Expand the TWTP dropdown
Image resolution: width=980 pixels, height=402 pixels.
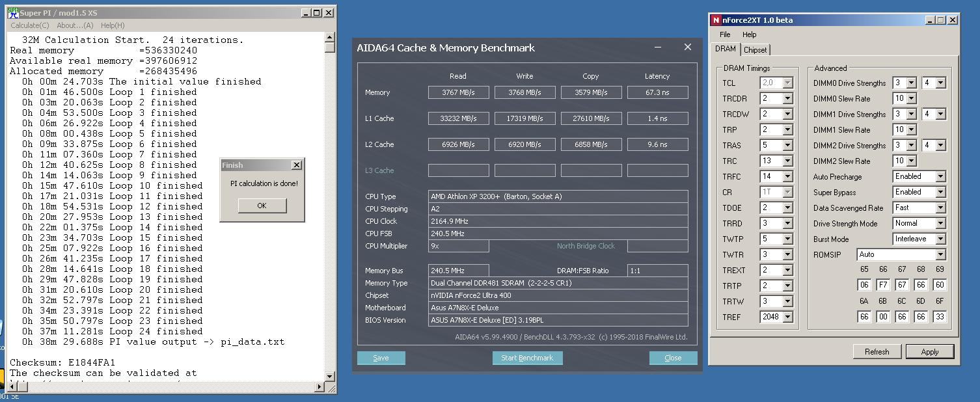787,239
